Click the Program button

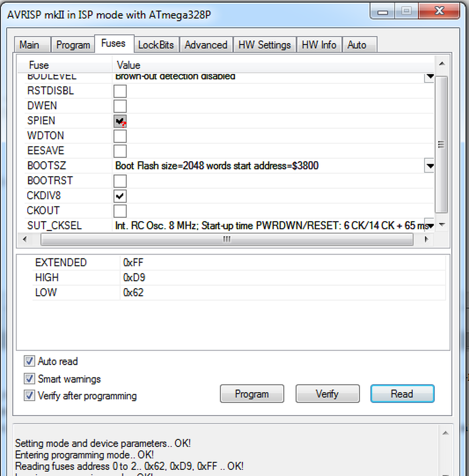point(252,394)
